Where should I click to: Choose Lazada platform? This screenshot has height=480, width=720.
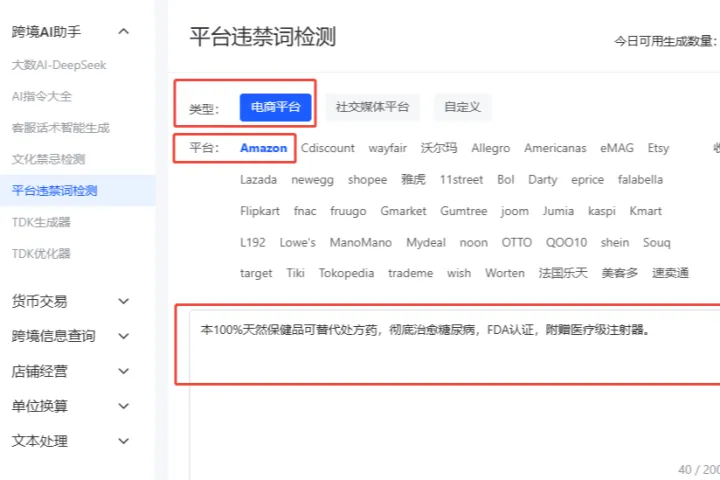tap(259, 180)
